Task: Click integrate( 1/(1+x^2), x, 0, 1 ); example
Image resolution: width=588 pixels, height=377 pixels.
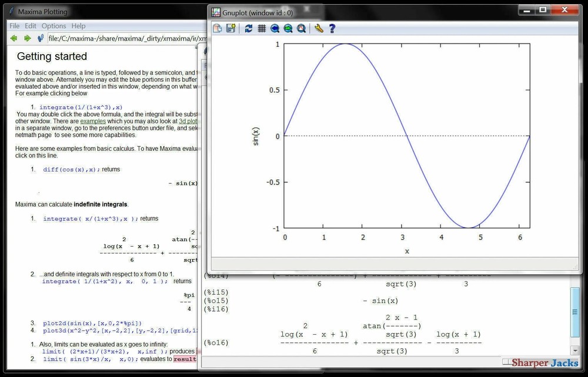Action: click(105, 281)
